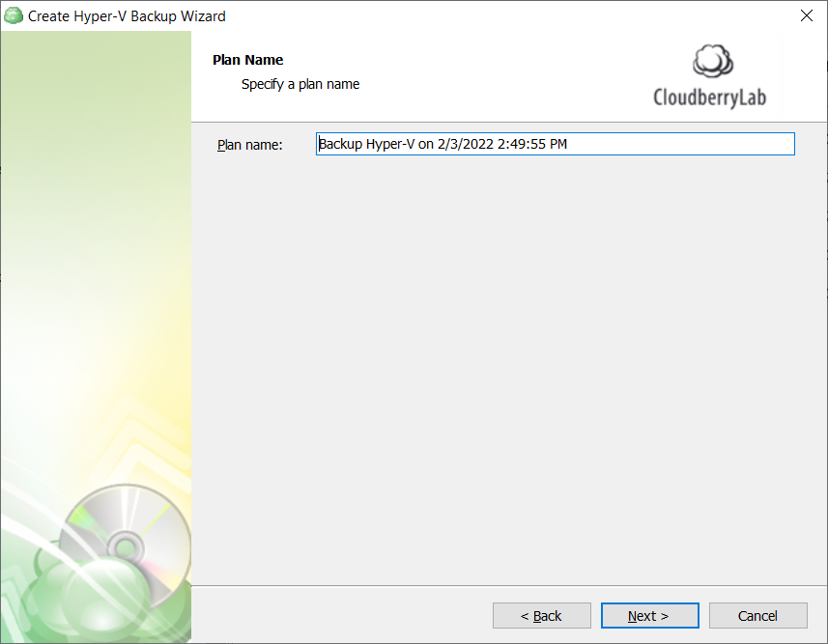This screenshot has height=644, width=828.
Task: Click the CD disc graphic in sidebar
Action: pos(126,546)
